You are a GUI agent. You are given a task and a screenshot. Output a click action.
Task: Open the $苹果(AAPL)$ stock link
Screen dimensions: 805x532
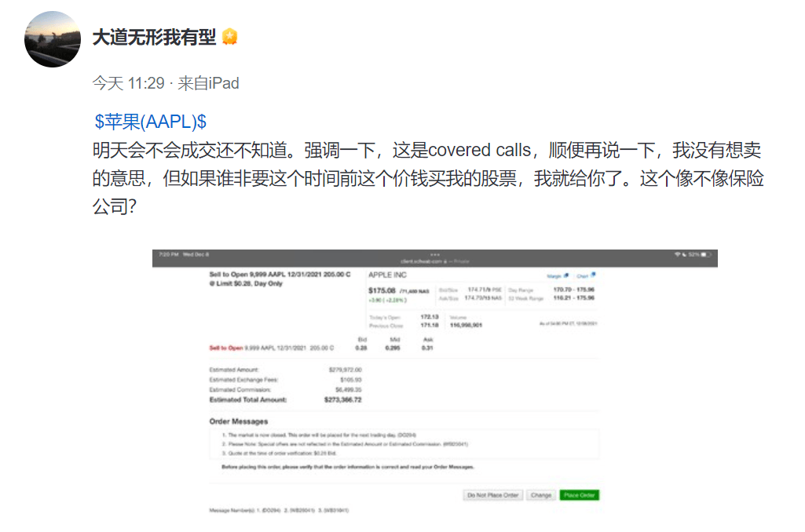pyautogui.click(x=151, y=122)
